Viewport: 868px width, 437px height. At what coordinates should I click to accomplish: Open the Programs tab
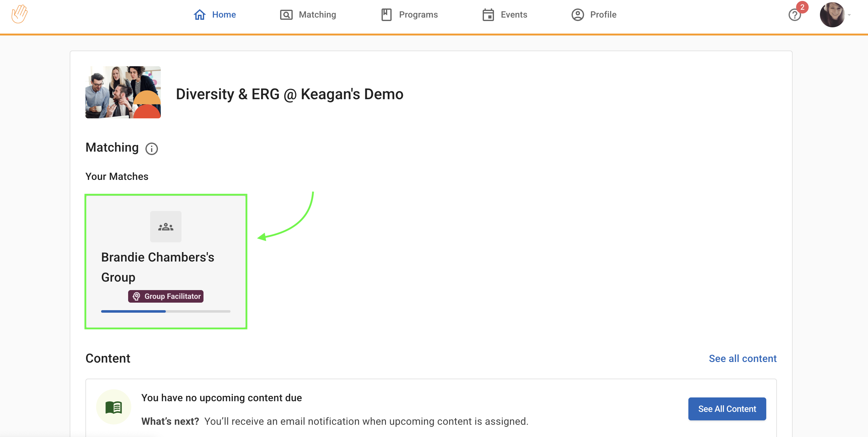pos(418,15)
